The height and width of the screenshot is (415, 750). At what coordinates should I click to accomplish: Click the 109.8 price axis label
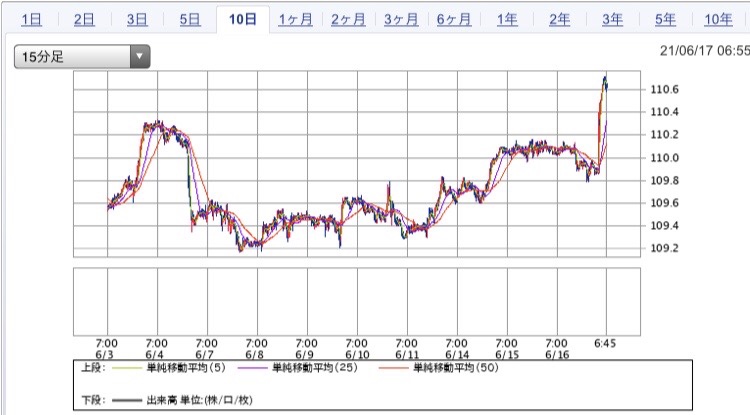pos(664,180)
